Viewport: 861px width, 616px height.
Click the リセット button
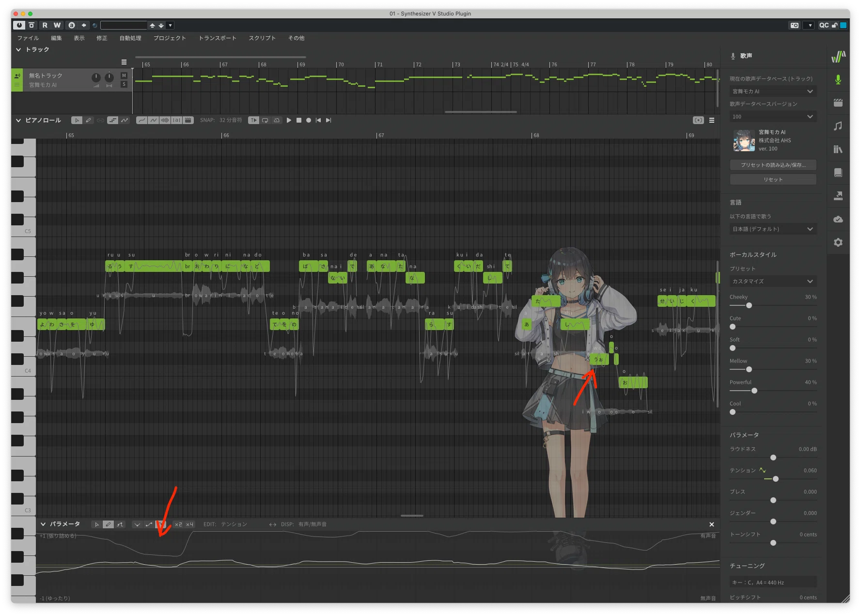pyautogui.click(x=773, y=179)
